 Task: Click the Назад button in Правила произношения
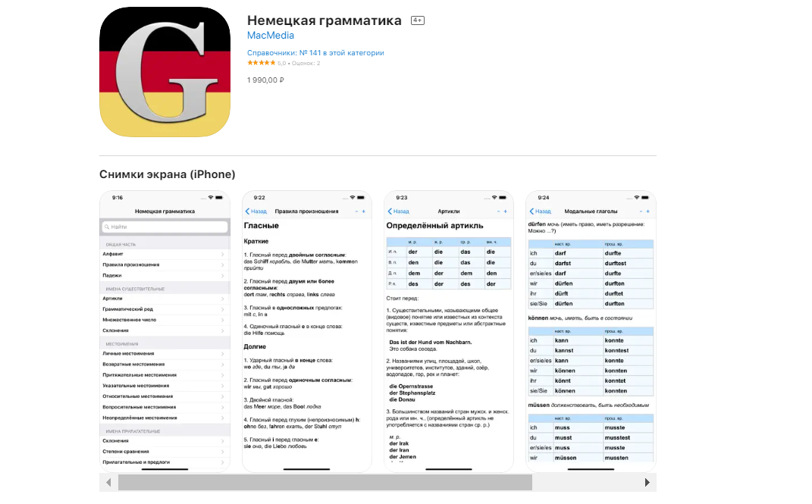256,211
